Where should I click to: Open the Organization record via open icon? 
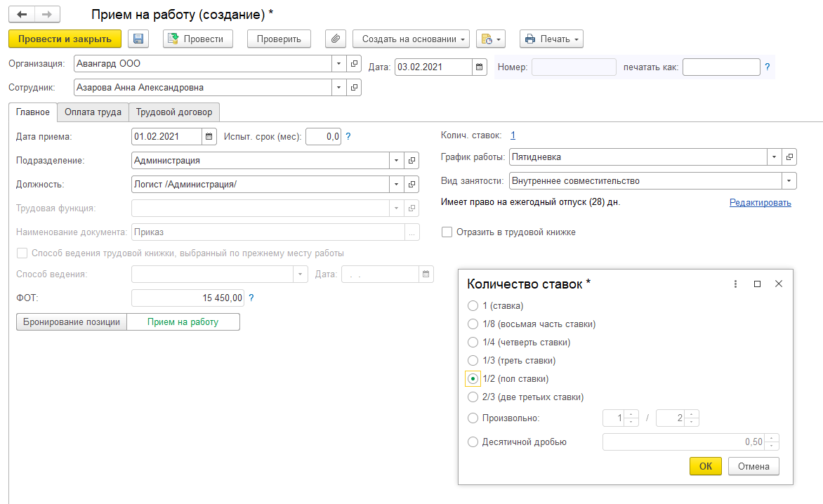[x=355, y=64]
